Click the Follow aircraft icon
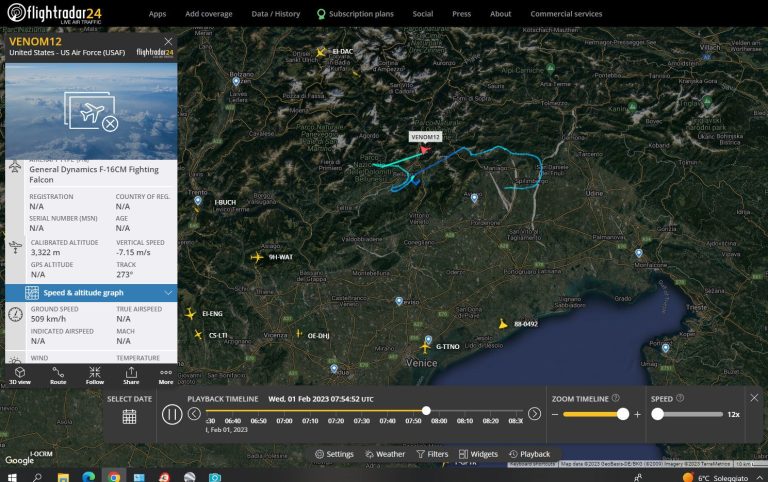 pos(95,374)
